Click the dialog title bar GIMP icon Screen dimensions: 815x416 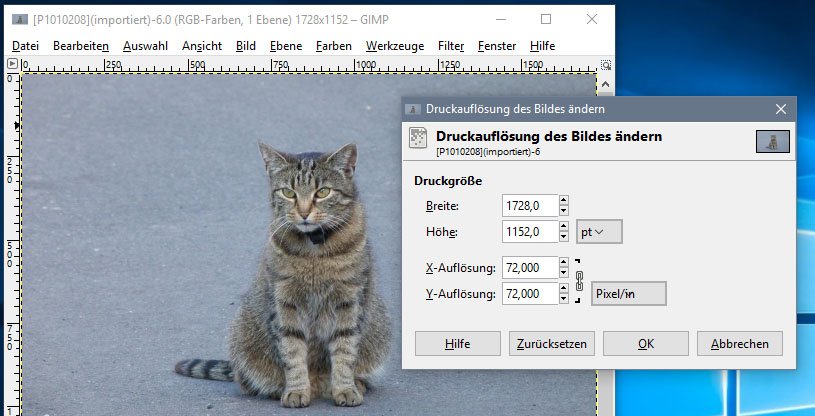413,109
